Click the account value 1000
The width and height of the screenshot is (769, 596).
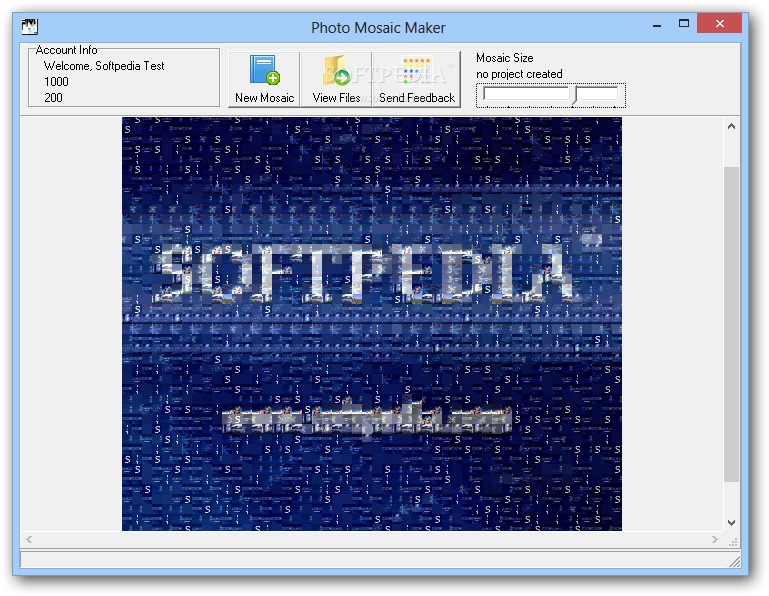click(x=56, y=81)
